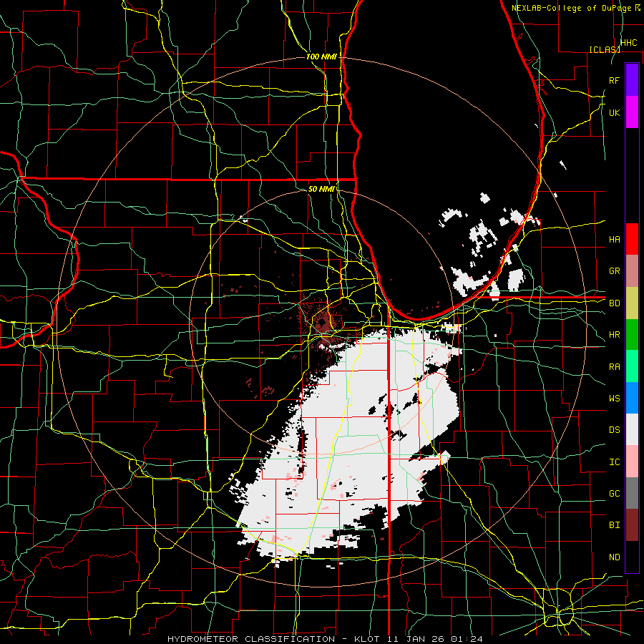Click the RA legend label
This screenshot has width=644, height=644.
[x=614, y=367]
